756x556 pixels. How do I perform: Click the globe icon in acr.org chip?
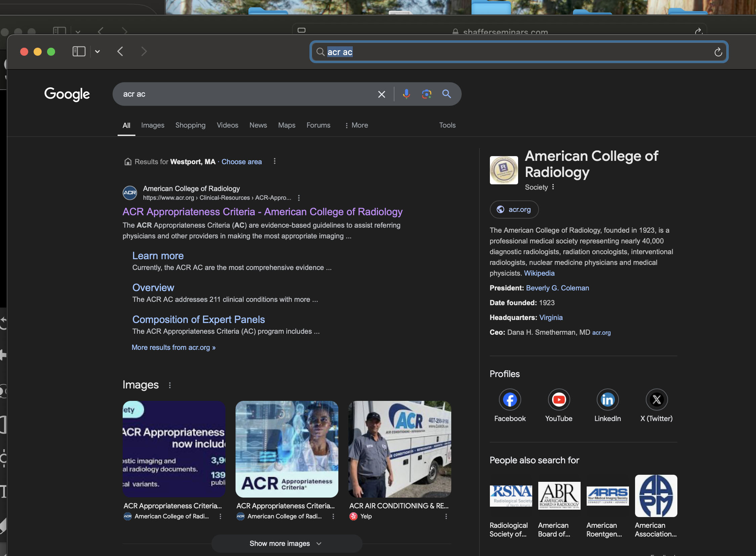tap(500, 210)
